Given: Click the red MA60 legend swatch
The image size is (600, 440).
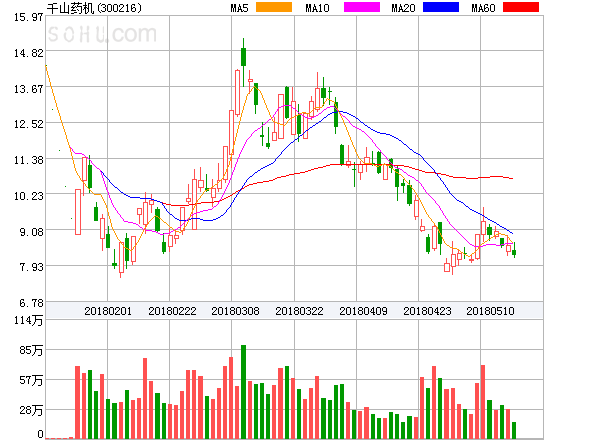Looking at the screenshot, I should (521, 7).
